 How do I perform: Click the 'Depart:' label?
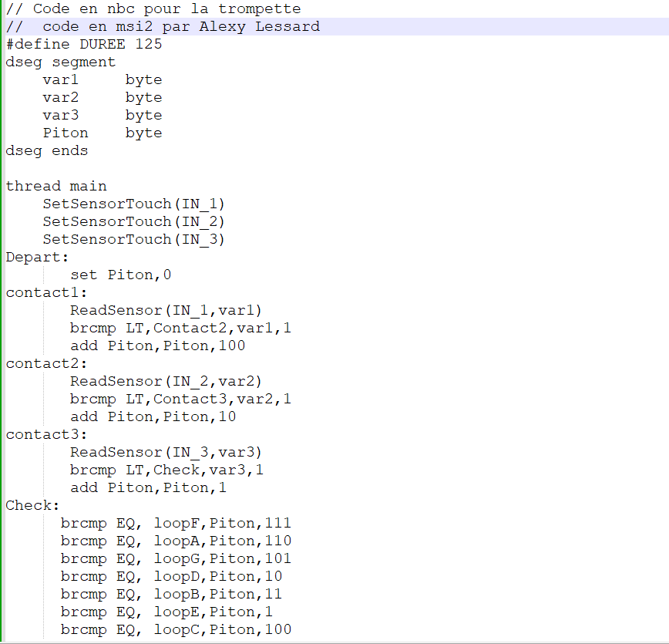pos(37,257)
